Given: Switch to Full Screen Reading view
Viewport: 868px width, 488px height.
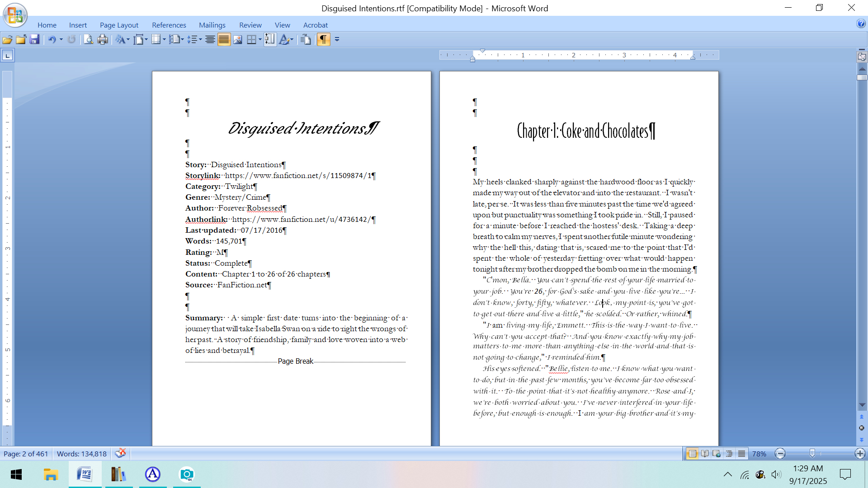Looking at the screenshot, I should (705, 454).
